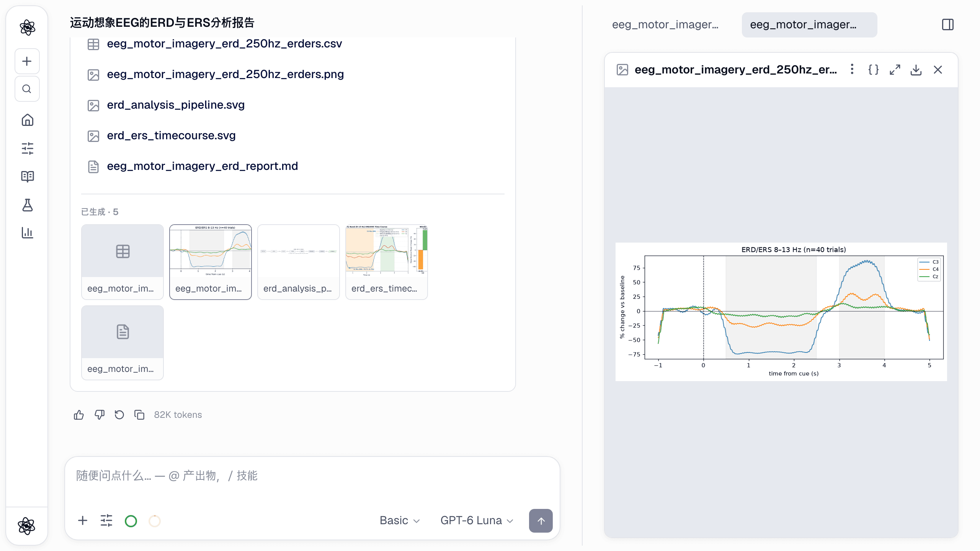This screenshot has width=980, height=551.
Task: Open the GPT-6 Luna model dropdown
Action: [477, 520]
